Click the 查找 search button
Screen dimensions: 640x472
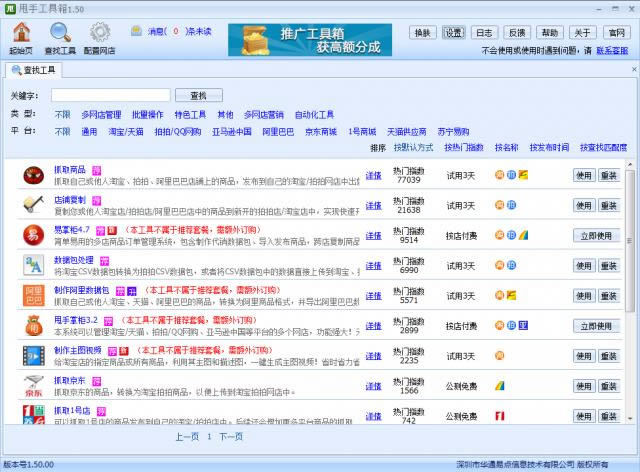click(x=198, y=95)
